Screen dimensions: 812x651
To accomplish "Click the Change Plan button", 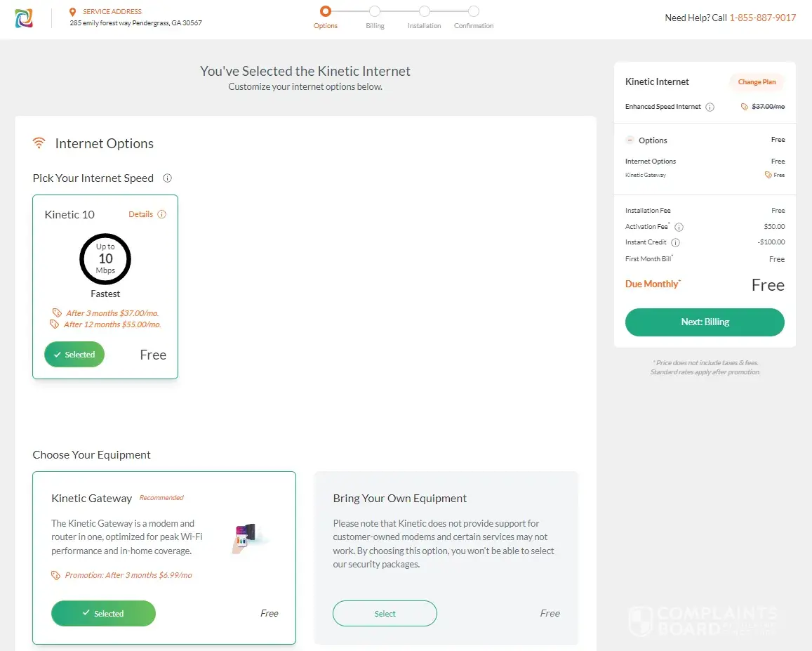I will [x=757, y=82].
